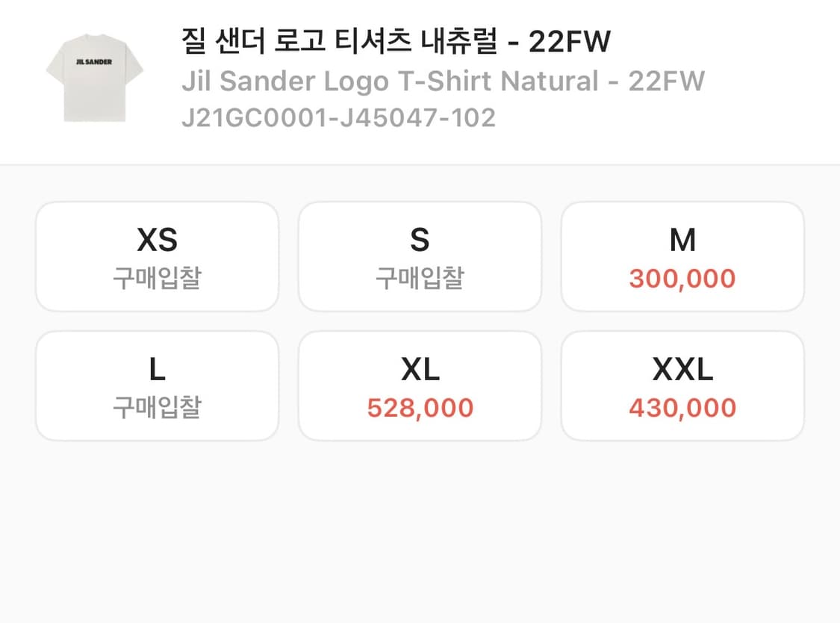Click the M size tile in the top row
Screen dimensions: 840x623
pos(682,255)
